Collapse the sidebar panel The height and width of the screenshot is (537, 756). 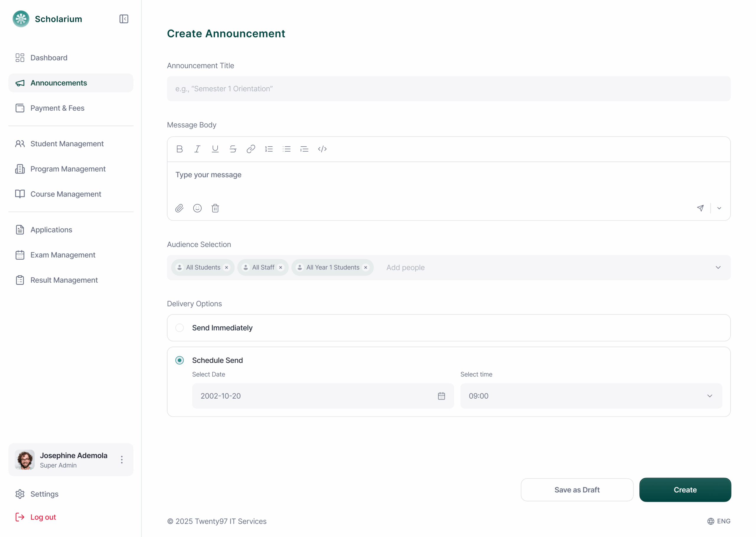pyautogui.click(x=124, y=19)
